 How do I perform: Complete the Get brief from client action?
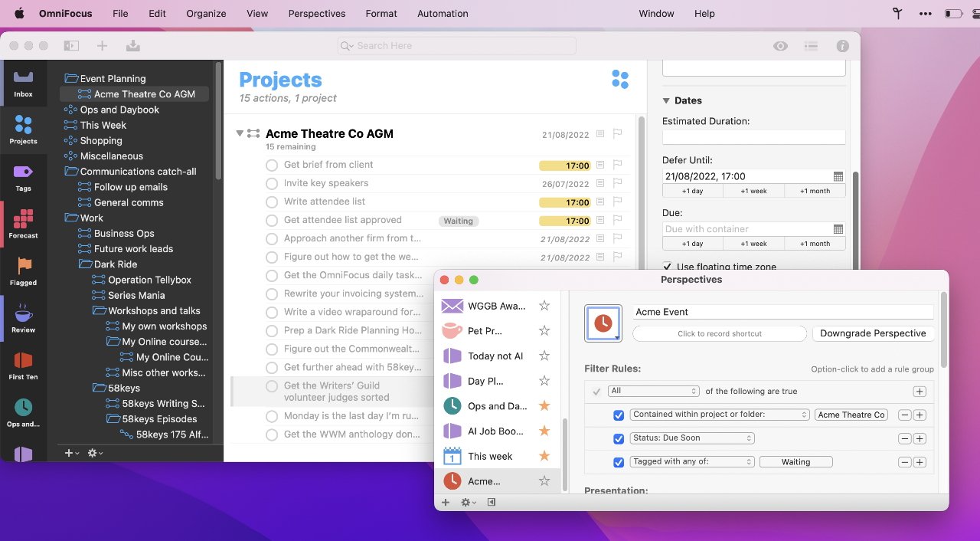click(x=272, y=165)
